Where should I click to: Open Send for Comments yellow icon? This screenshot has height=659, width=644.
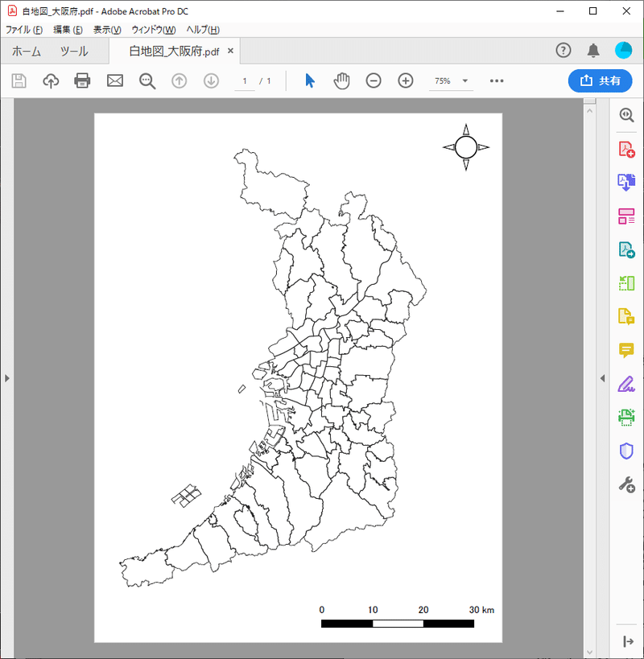[x=626, y=316]
